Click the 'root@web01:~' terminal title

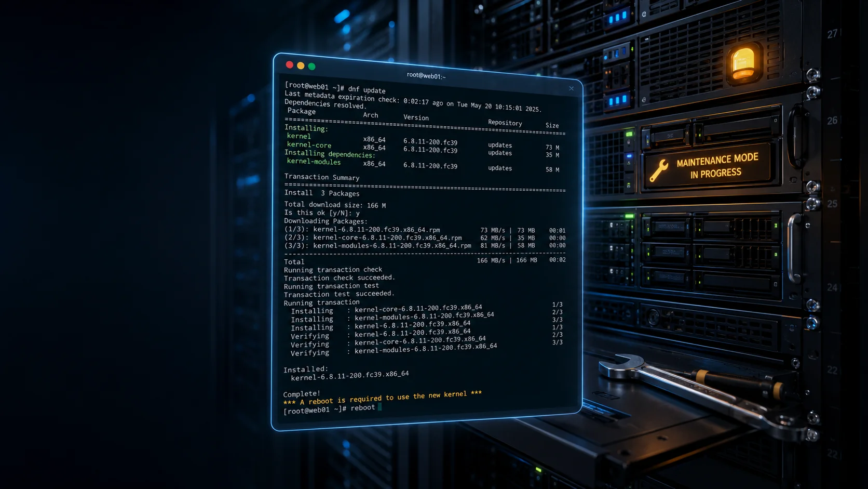point(426,76)
